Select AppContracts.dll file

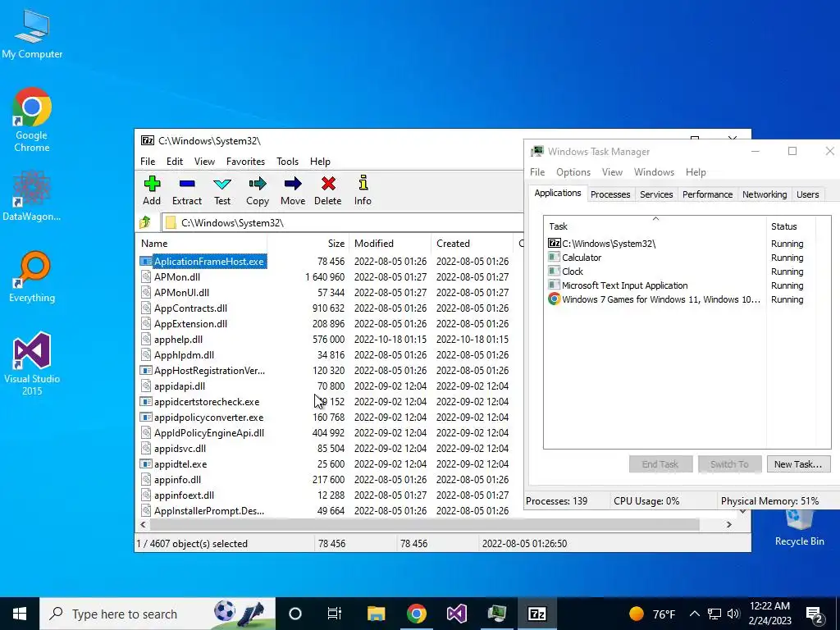click(190, 308)
